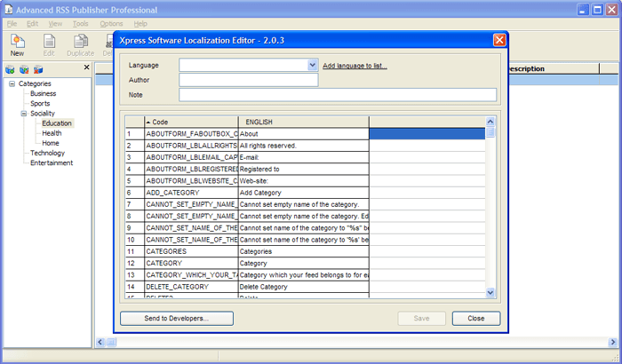This screenshot has width=622, height=364.
Task: Open the Help menu
Action: (x=140, y=24)
